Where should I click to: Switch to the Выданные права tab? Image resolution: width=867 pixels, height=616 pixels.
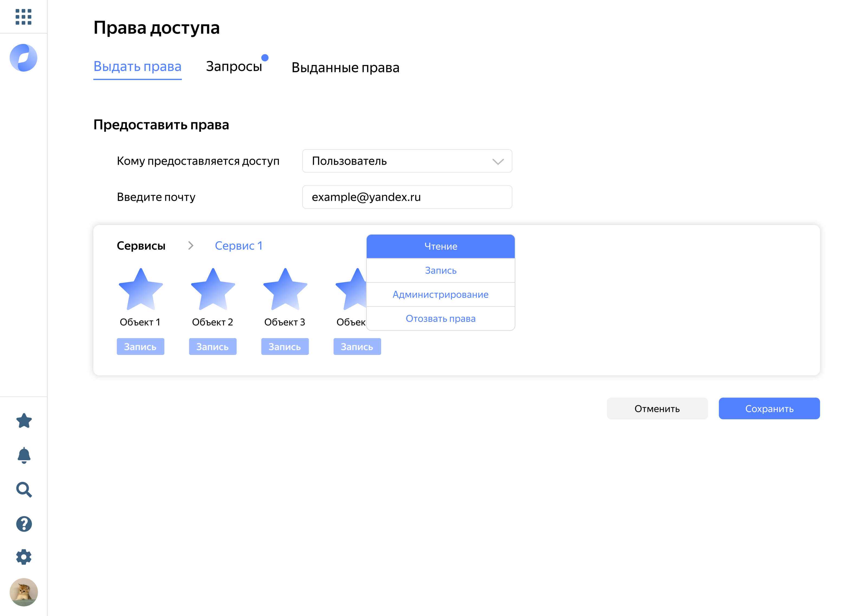click(x=345, y=67)
